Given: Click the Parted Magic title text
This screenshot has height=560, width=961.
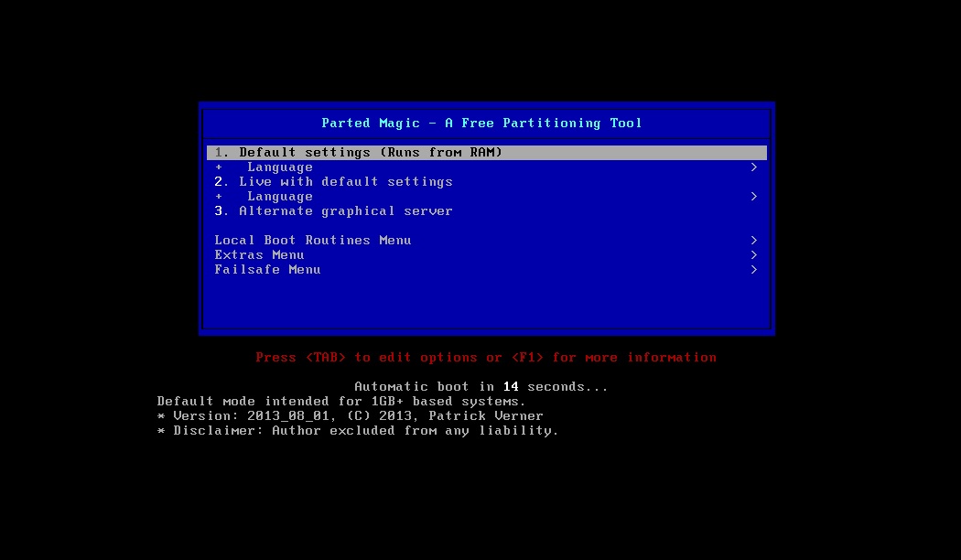Looking at the screenshot, I should (x=481, y=124).
